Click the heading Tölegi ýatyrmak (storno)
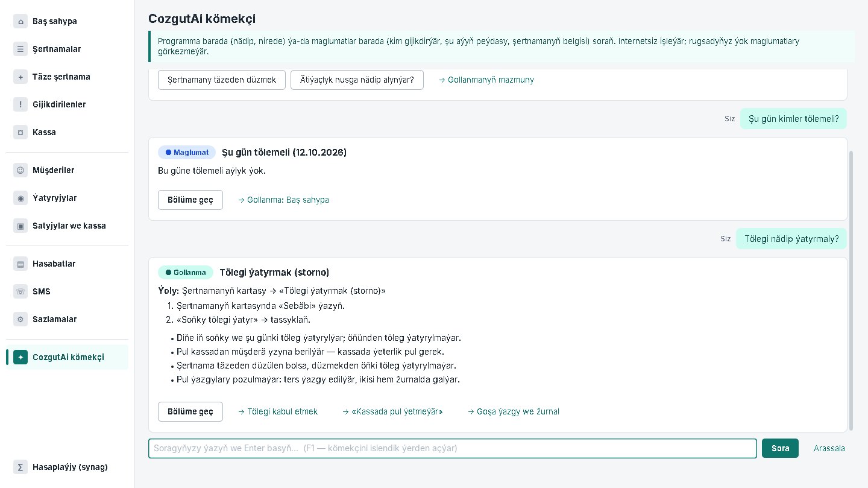Image resolution: width=868 pixels, height=488 pixels. coord(274,273)
